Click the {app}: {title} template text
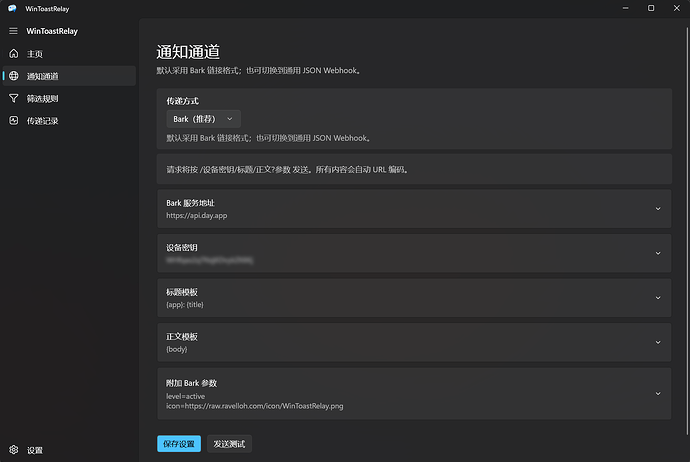The width and height of the screenshot is (690, 462). pyautogui.click(x=185, y=304)
